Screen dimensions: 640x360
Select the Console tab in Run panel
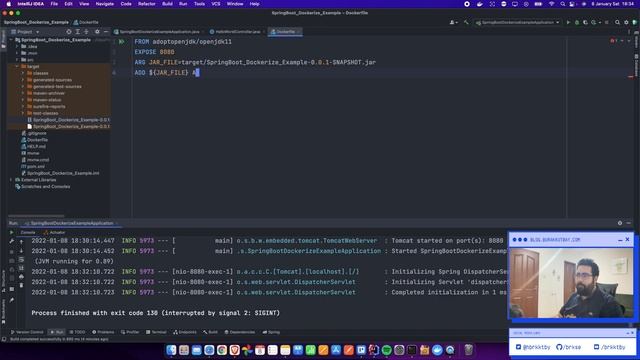point(28,232)
